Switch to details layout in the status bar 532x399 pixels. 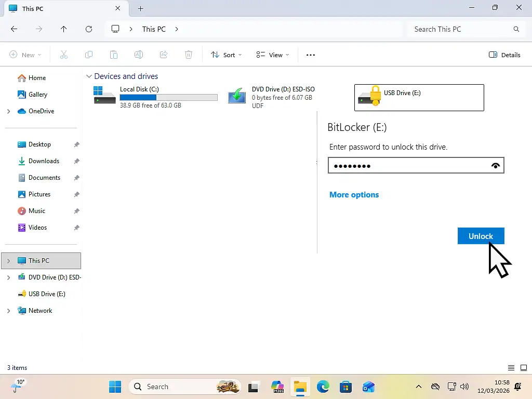(511, 367)
